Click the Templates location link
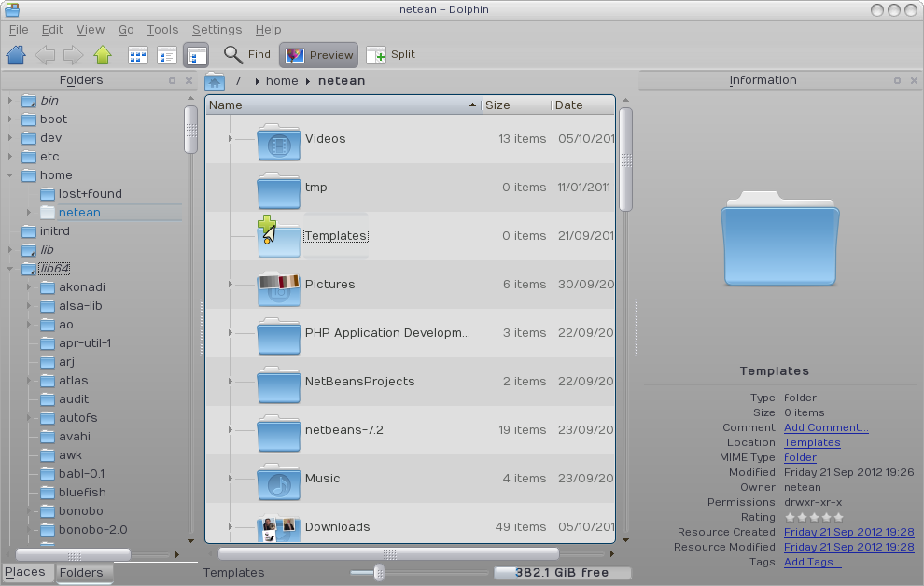The image size is (924, 586). (811, 442)
